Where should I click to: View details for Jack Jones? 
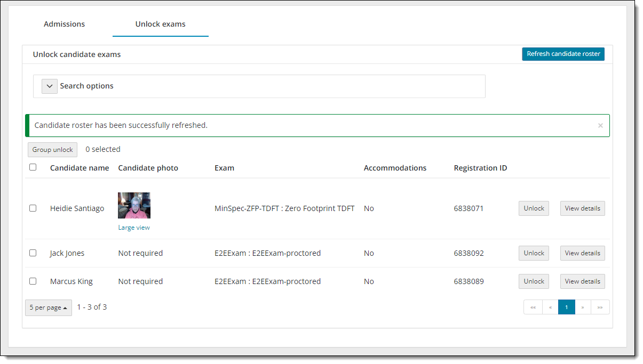click(x=582, y=253)
